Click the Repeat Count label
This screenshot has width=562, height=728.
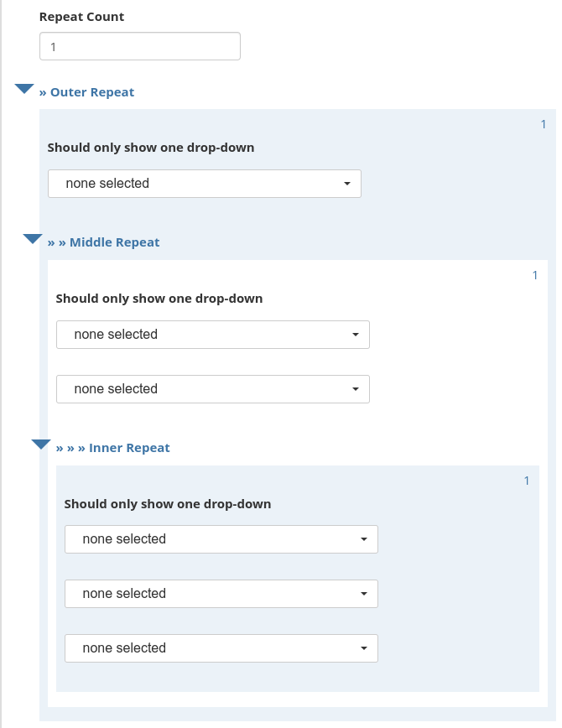[x=81, y=17]
